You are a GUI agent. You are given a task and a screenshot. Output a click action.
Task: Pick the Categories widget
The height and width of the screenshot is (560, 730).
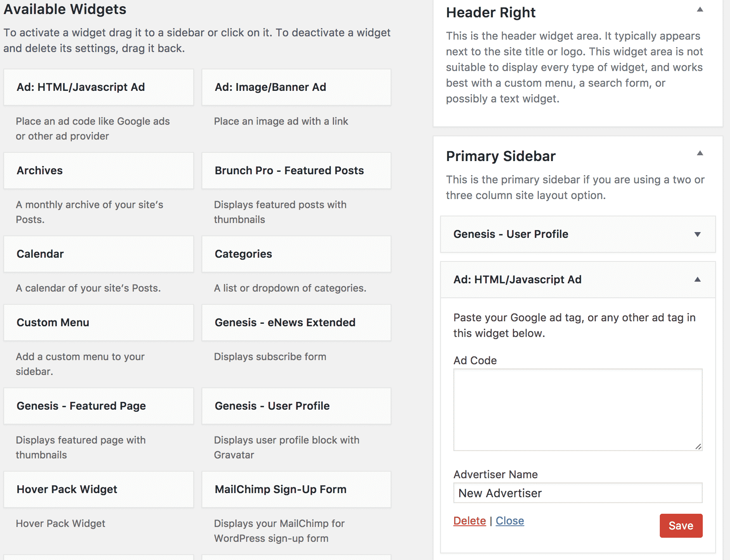click(296, 254)
